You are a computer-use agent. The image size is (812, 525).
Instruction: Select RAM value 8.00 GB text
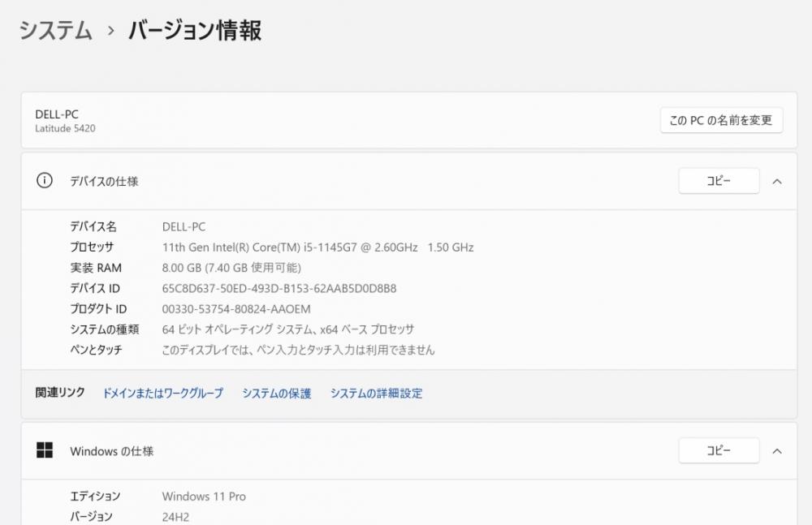tap(231, 268)
